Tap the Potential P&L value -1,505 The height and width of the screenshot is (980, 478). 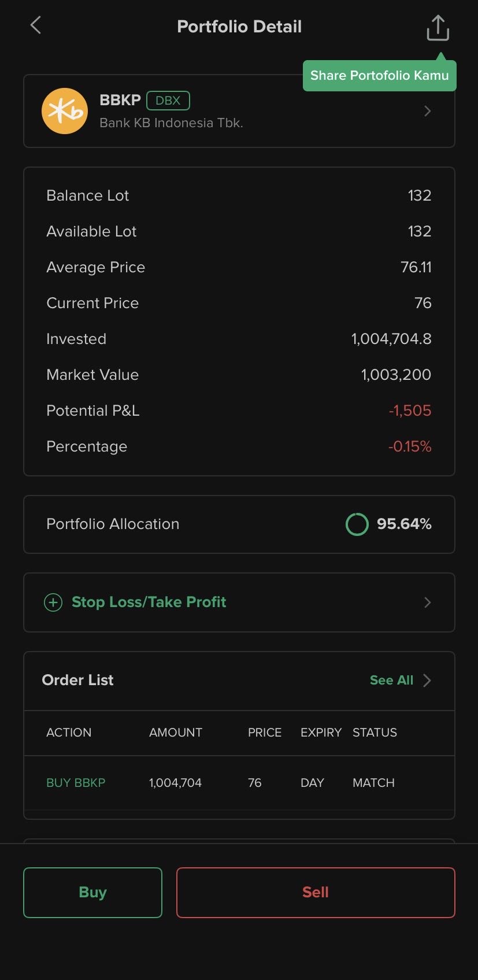coord(410,411)
